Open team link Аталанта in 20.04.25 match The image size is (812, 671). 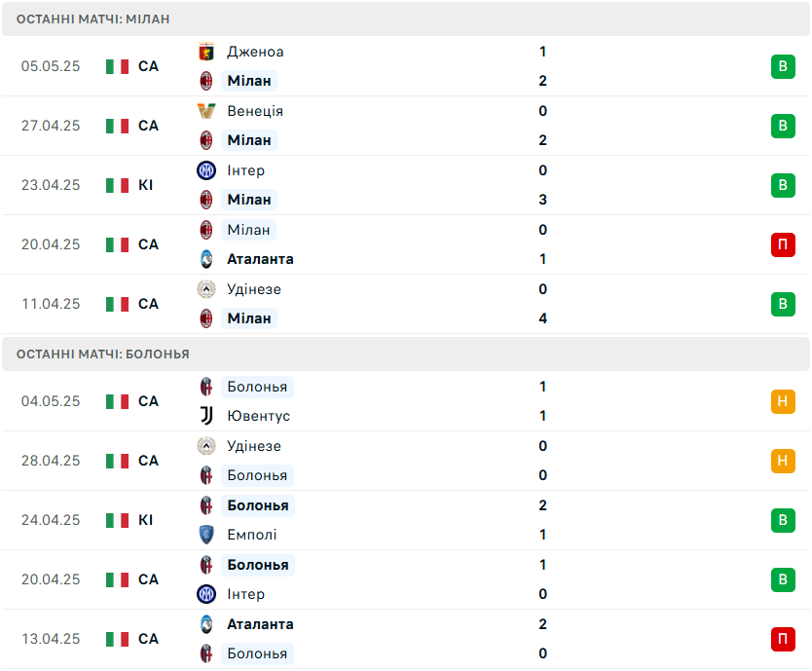[260, 259]
